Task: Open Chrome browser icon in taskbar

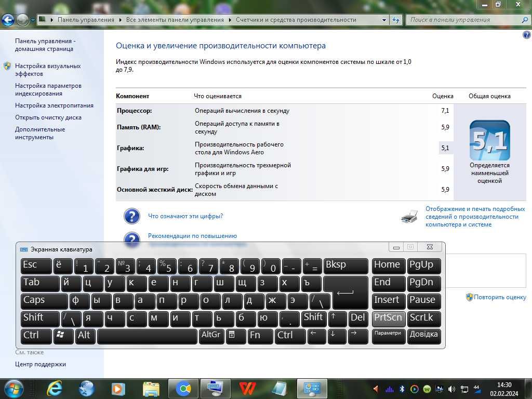Action: (183, 389)
